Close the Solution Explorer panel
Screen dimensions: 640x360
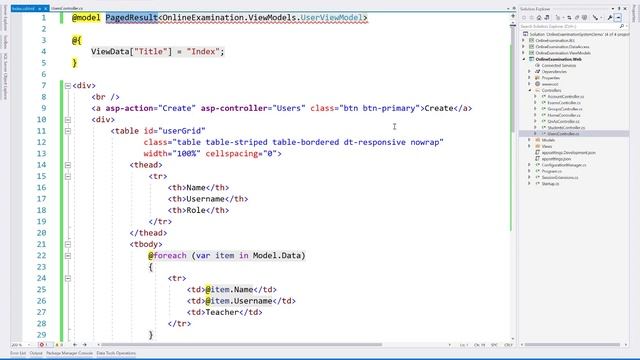point(625,9)
